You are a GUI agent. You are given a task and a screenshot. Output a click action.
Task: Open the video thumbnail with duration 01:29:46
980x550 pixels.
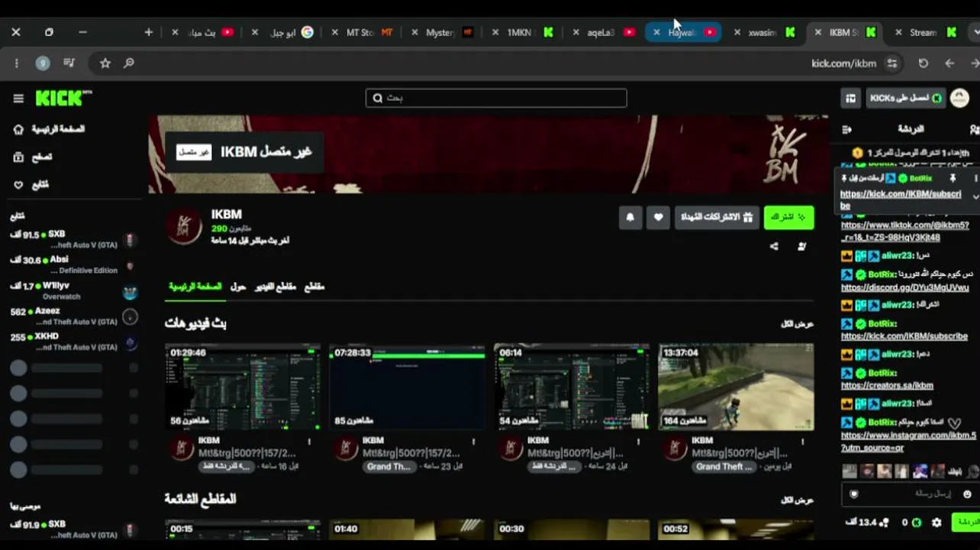tap(243, 387)
